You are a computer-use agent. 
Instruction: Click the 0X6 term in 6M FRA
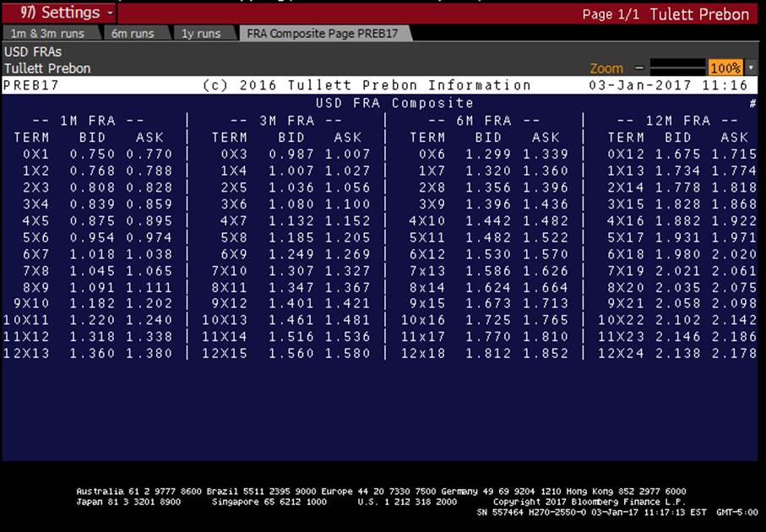[432, 155]
